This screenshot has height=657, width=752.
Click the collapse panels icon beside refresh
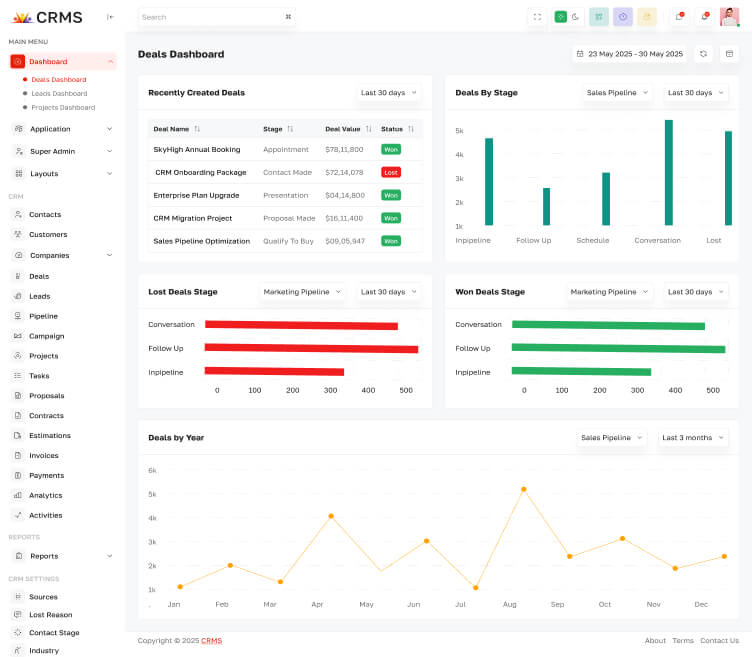pos(729,54)
